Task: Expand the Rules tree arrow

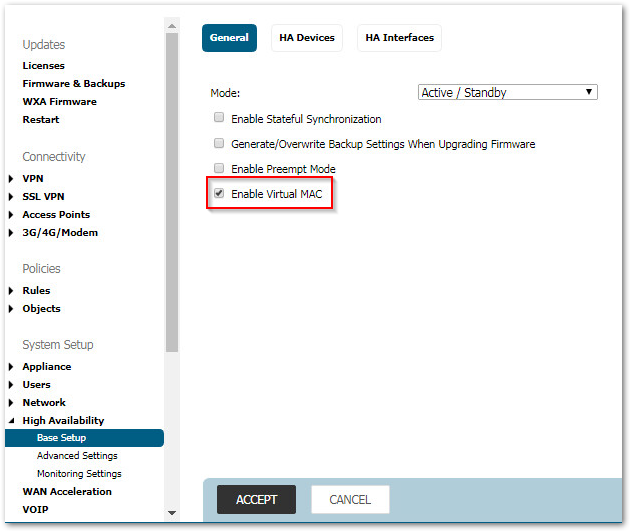Action: click(11, 291)
